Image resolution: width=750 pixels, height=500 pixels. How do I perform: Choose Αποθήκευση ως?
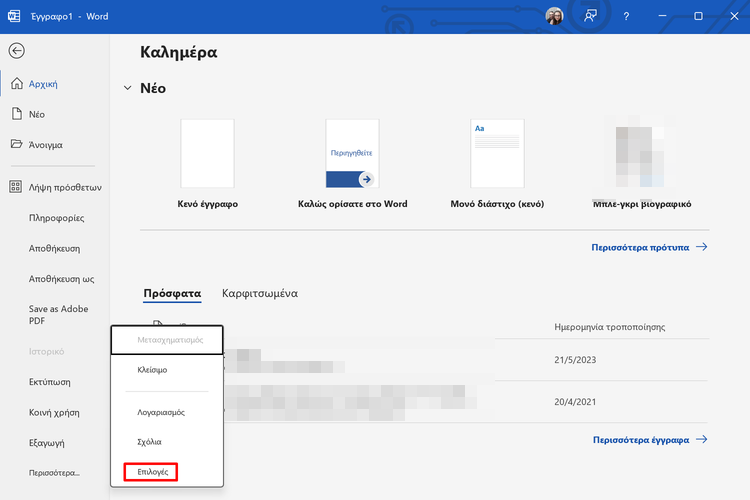pos(61,278)
